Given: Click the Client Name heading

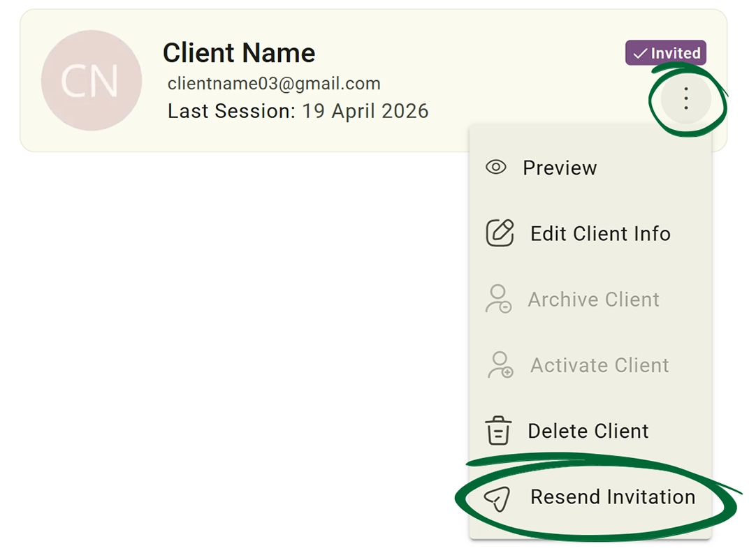Looking at the screenshot, I should 239,52.
